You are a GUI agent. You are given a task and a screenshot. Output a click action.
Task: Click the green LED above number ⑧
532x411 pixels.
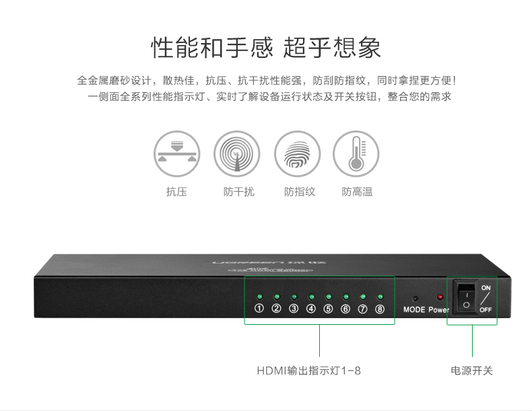coord(380,297)
